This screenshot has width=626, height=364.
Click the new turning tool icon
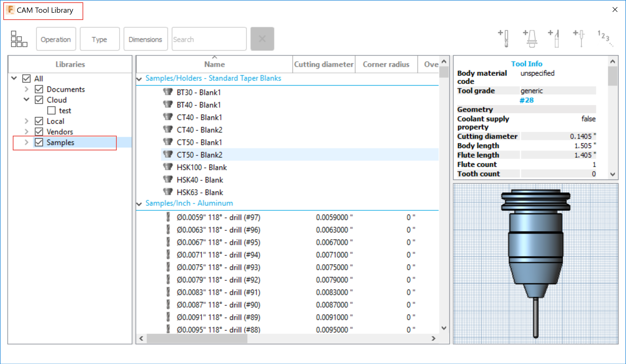tap(554, 38)
